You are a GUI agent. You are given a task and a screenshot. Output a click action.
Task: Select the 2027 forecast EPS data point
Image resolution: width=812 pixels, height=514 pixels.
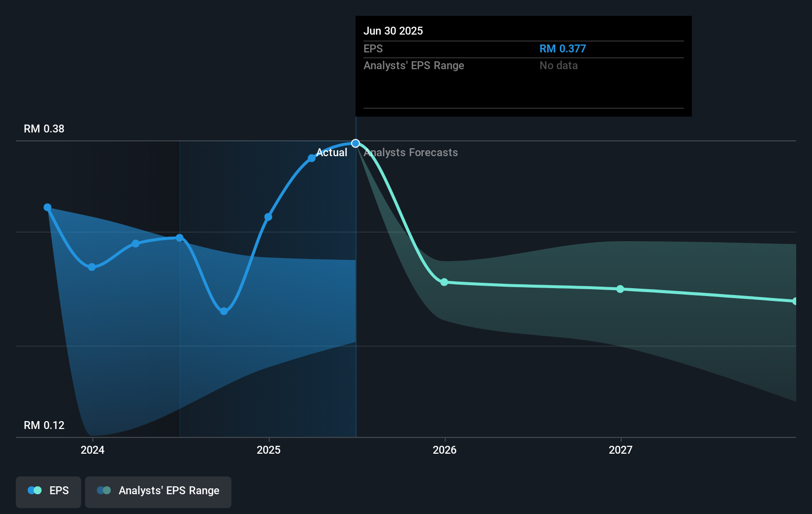[620, 289]
